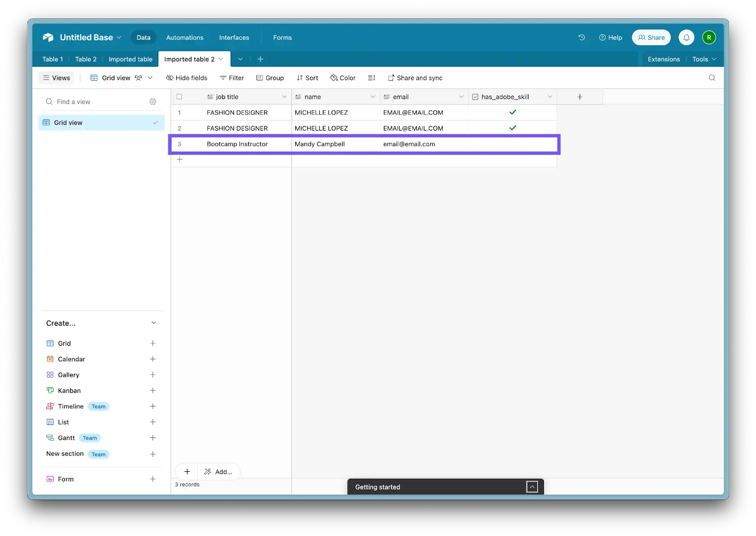Create a Gantt view plus button

click(153, 438)
